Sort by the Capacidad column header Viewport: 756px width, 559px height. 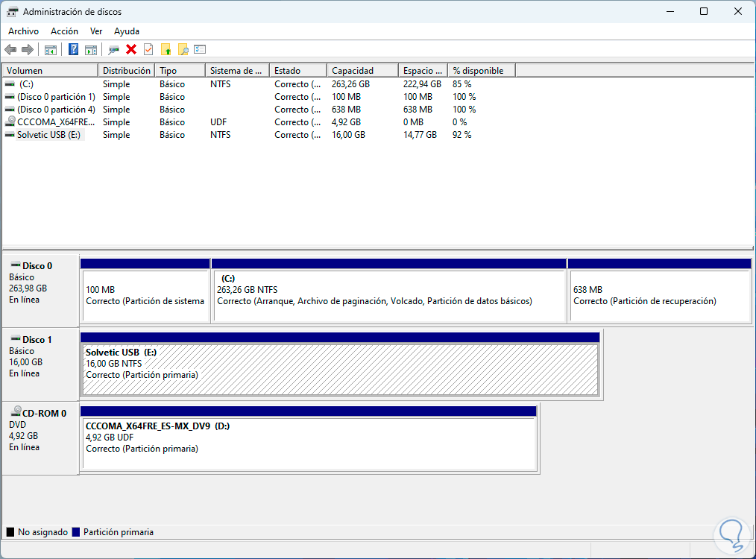362,70
